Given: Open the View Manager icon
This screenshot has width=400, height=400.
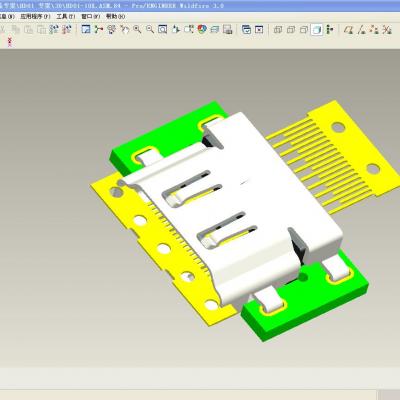Looking at the screenshot, I should (228, 29).
